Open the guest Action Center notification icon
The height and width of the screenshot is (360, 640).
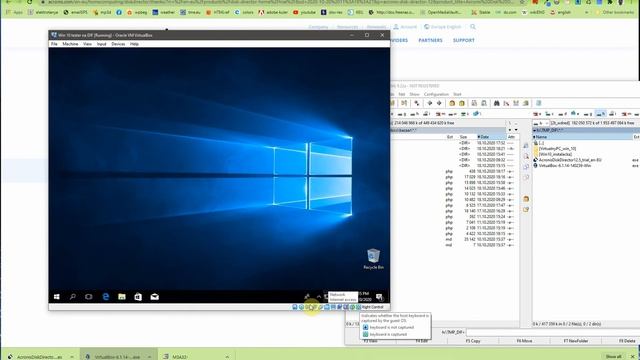(x=380, y=297)
